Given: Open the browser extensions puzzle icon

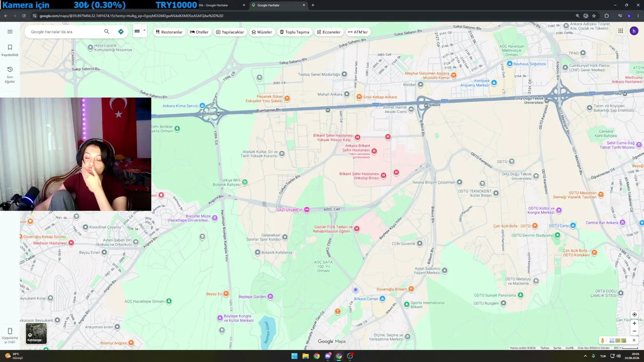Looking at the screenshot, I should [606, 16].
